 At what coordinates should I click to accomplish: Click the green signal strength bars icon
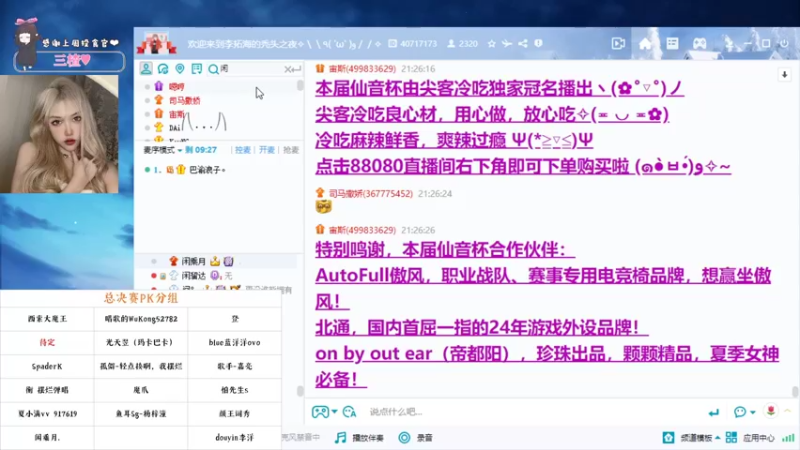(x=788, y=438)
